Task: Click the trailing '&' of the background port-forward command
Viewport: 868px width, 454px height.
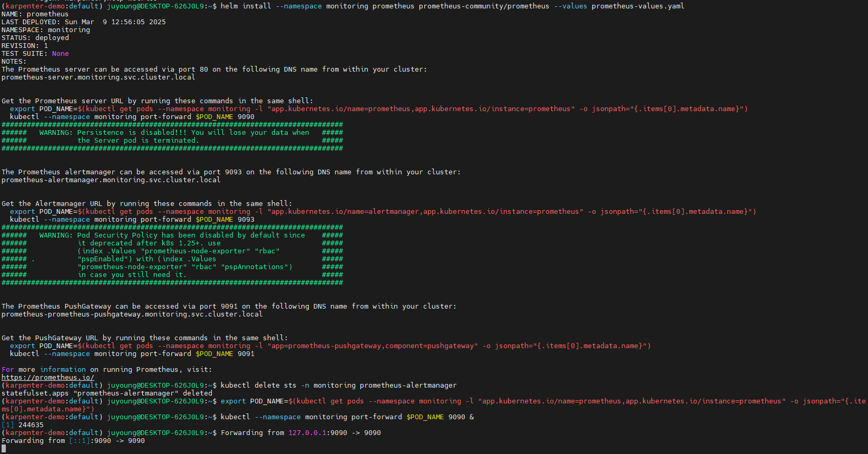Action: (x=472, y=417)
